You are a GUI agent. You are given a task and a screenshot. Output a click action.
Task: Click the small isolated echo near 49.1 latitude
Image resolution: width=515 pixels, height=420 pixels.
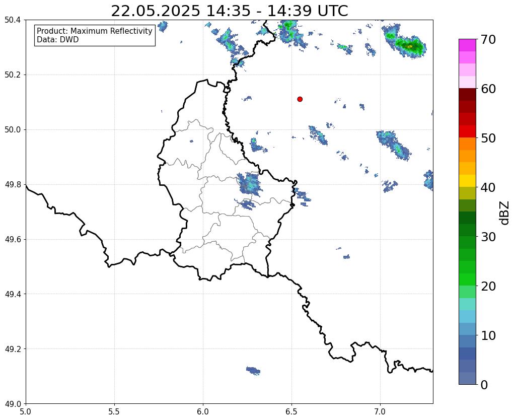(253, 370)
